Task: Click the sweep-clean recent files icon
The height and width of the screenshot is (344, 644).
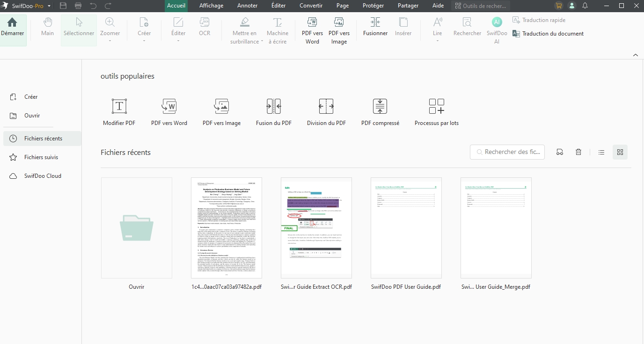Action: pos(560,152)
